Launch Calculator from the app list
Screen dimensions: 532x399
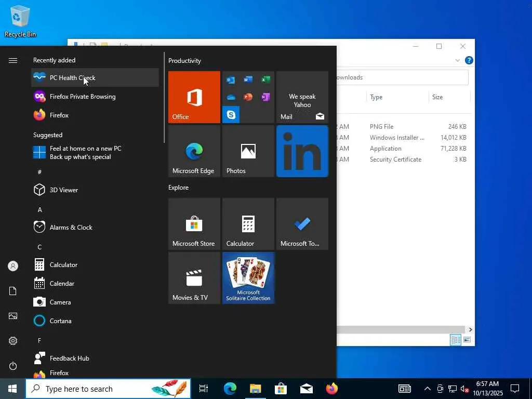pyautogui.click(x=95, y=264)
